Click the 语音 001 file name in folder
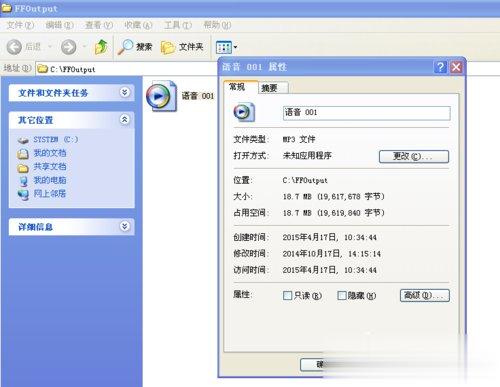Viewport: 500px width, 387px height. [198, 96]
